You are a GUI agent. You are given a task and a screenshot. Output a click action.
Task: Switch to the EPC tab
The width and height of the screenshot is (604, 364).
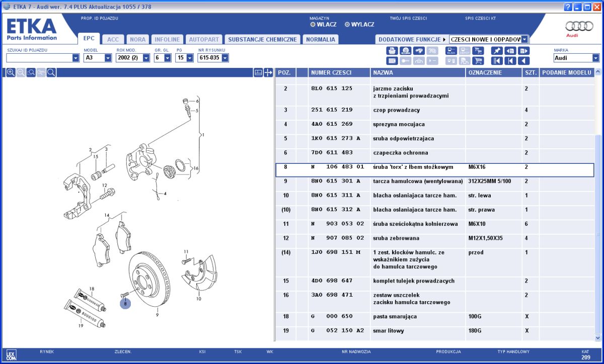click(x=89, y=38)
